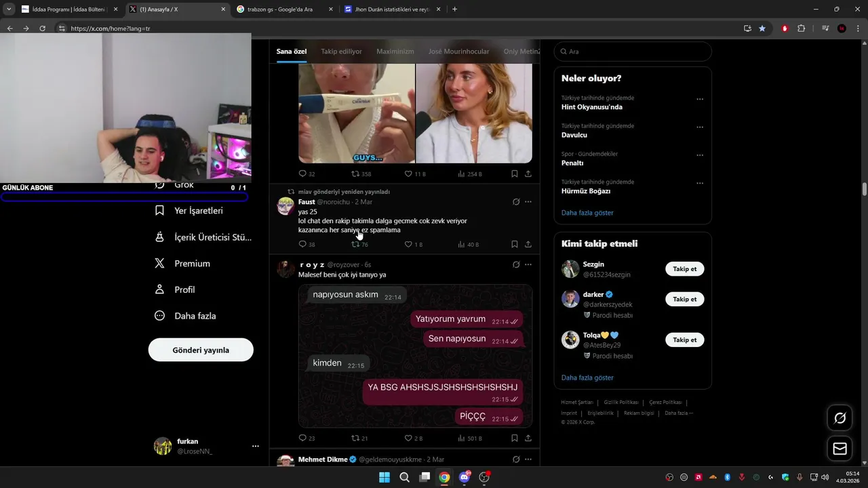Like royz's post with 2 B likes
868x488 pixels.
(414, 438)
